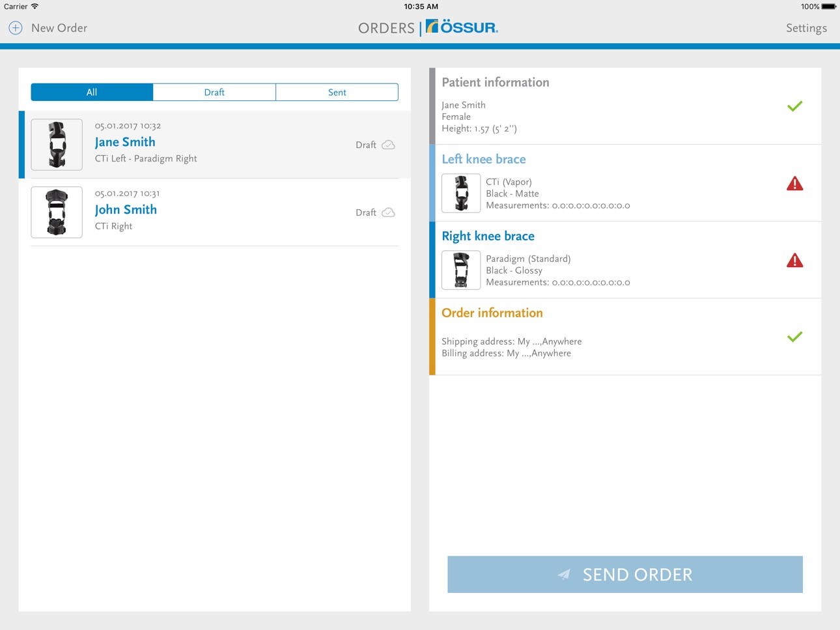
Task: Click the cloud sync icon on John Smith's order
Action: point(389,212)
